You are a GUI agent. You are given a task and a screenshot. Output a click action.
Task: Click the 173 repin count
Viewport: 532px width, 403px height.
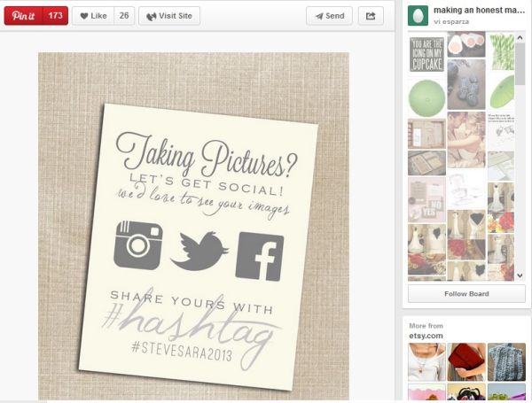[x=55, y=16]
